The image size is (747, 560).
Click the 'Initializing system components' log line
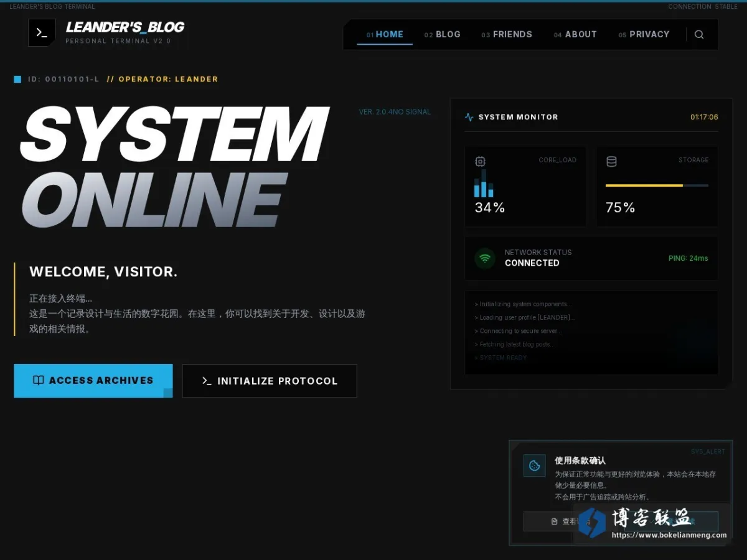[x=523, y=304]
